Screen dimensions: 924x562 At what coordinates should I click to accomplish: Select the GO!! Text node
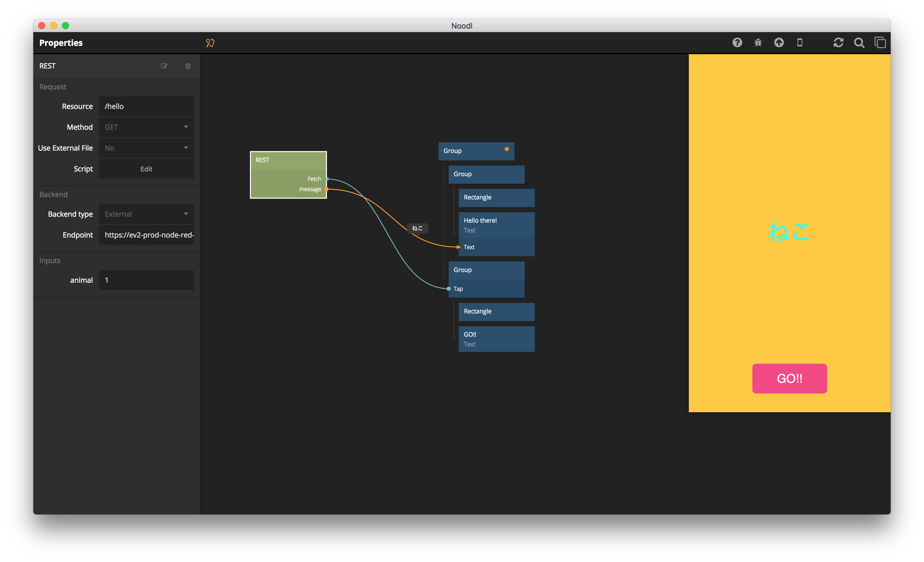coord(497,339)
